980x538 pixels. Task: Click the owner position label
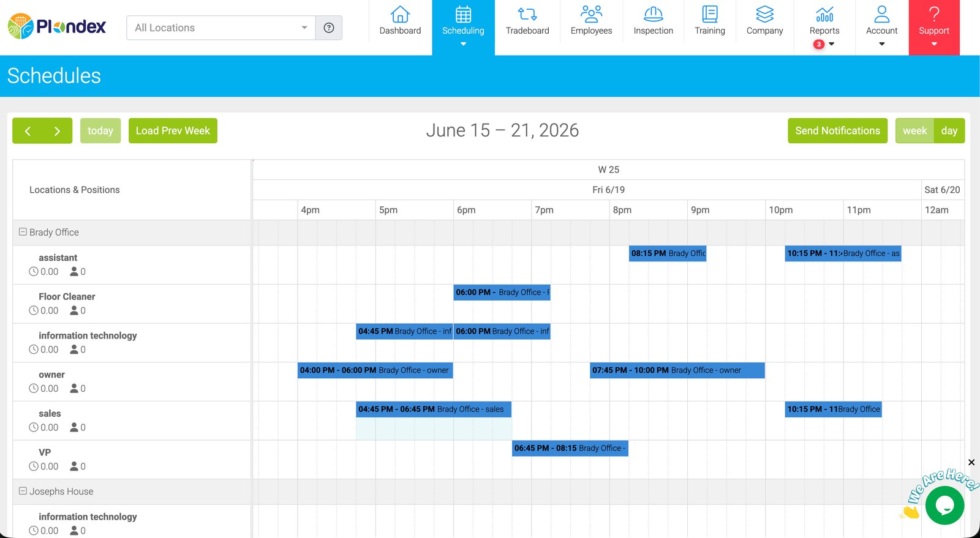51,375
